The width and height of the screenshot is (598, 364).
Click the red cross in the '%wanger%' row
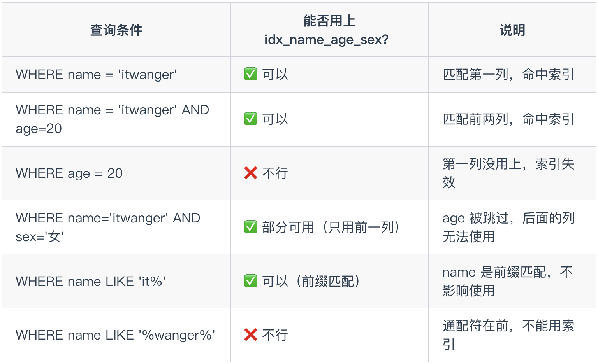click(x=251, y=335)
